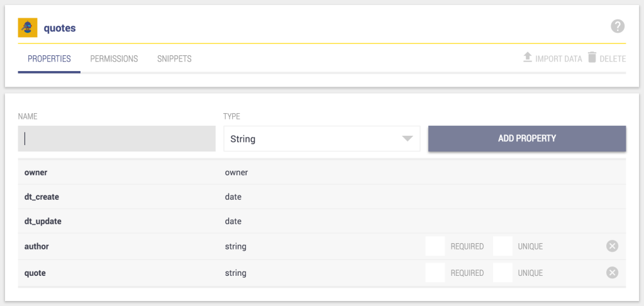This screenshot has width=644, height=306.
Task: Open the help question mark icon
Action: [618, 26]
